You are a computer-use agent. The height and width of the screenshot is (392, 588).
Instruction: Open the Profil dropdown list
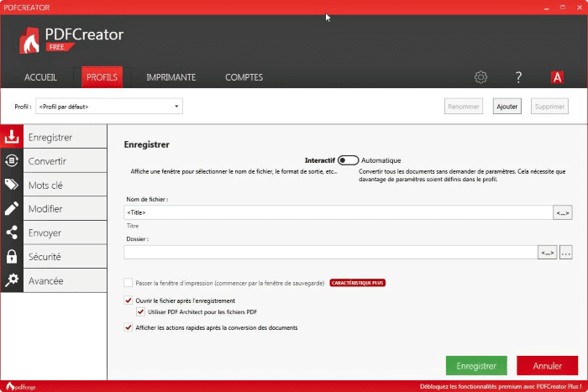[x=109, y=107]
